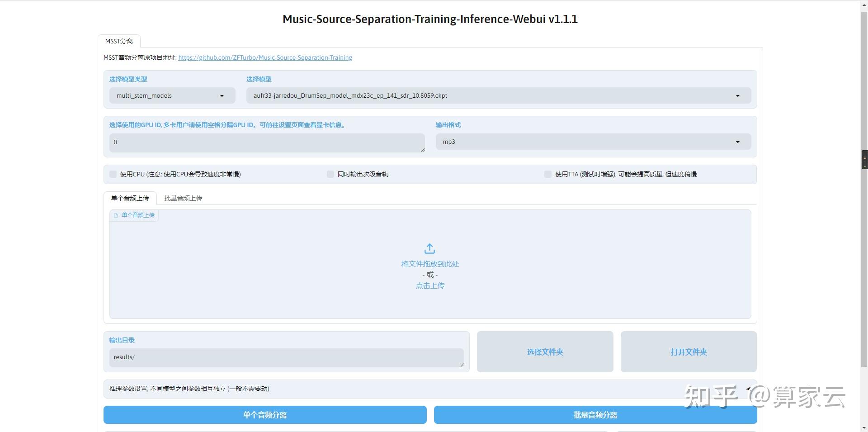The width and height of the screenshot is (868, 432).
Task: Start batch separation with 批量音频分离 button
Action: [594, 414]
